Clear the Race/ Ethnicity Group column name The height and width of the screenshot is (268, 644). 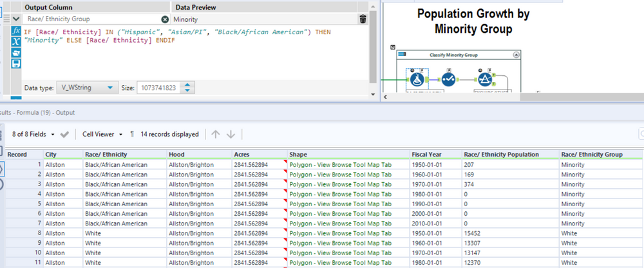(x=165, y=19)
